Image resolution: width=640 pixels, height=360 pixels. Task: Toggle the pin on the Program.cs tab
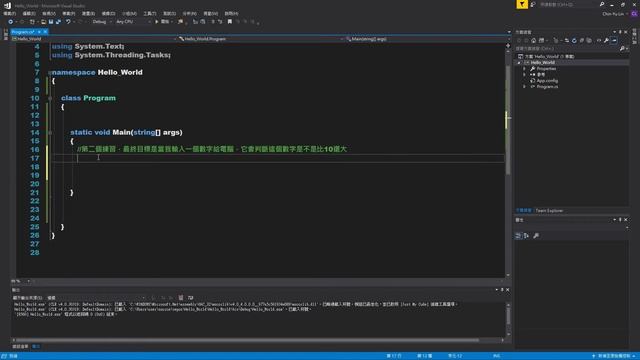click(x=39, y=32)
